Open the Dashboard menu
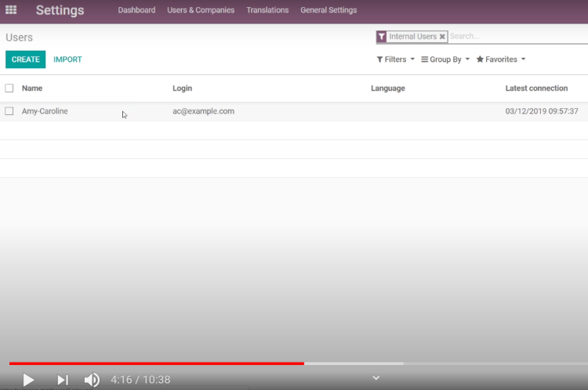The width and height of the screenshot is (588, 390). click(x=136, y=10)
